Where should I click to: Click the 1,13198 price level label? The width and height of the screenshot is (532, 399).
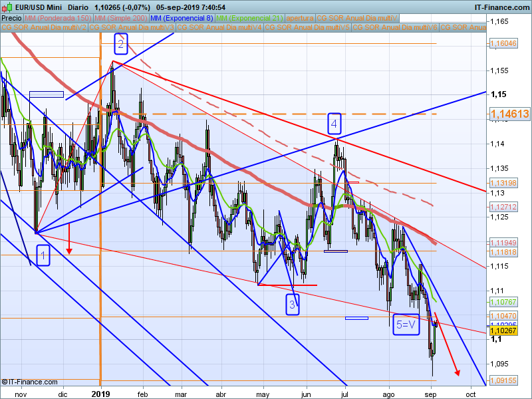(503, 183)
